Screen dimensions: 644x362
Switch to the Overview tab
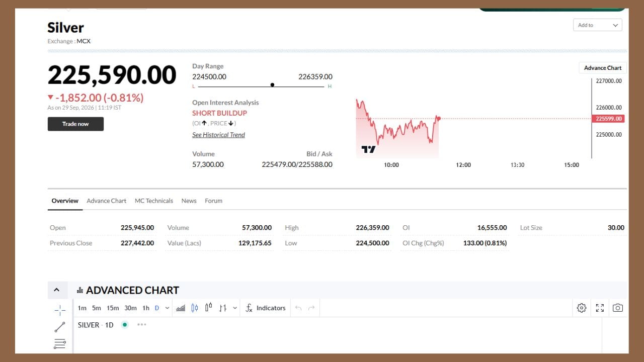pos(65,201)
